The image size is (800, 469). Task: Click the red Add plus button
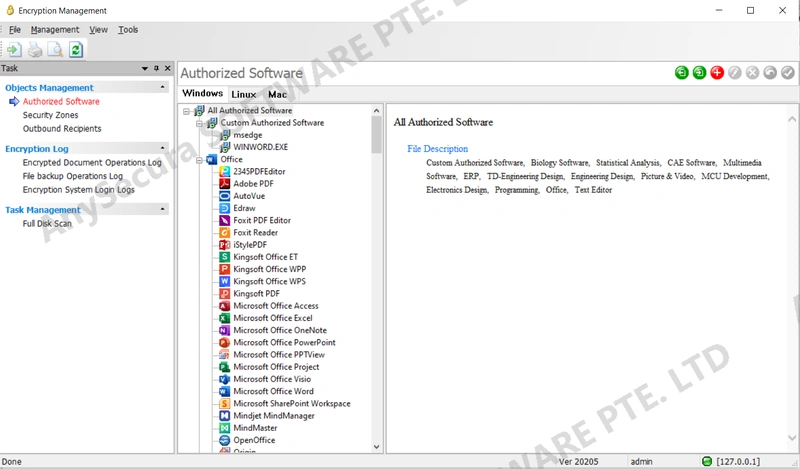click(x=717, y=73)
